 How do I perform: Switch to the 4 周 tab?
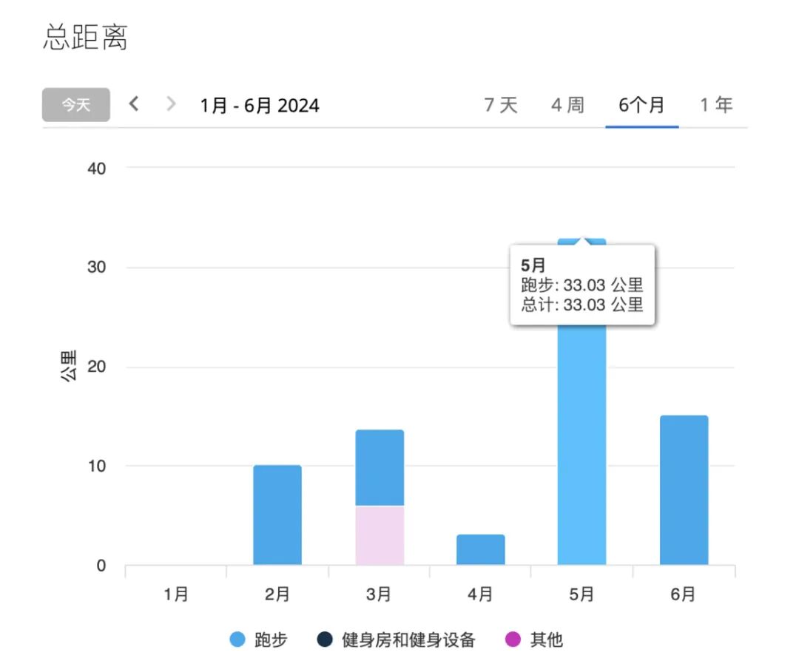(567, 106)
